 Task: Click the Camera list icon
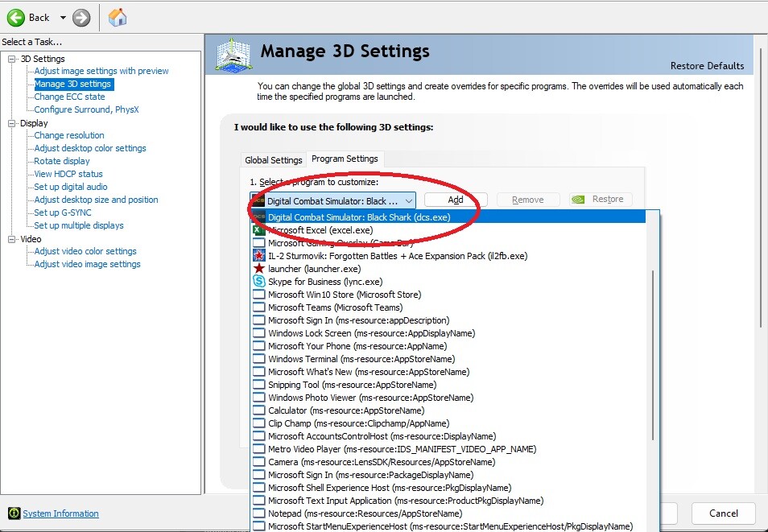(258, 462)
